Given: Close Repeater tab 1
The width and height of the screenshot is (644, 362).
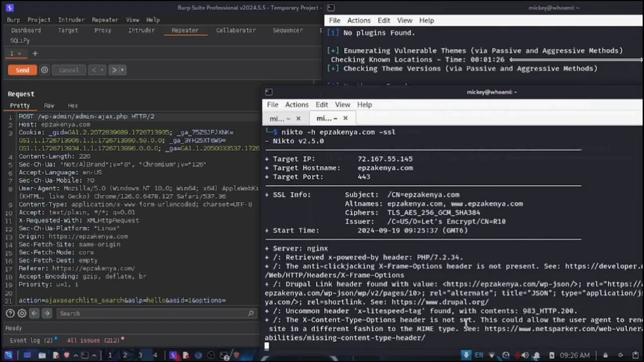Looking at the screenshot, I should point(20,53).
